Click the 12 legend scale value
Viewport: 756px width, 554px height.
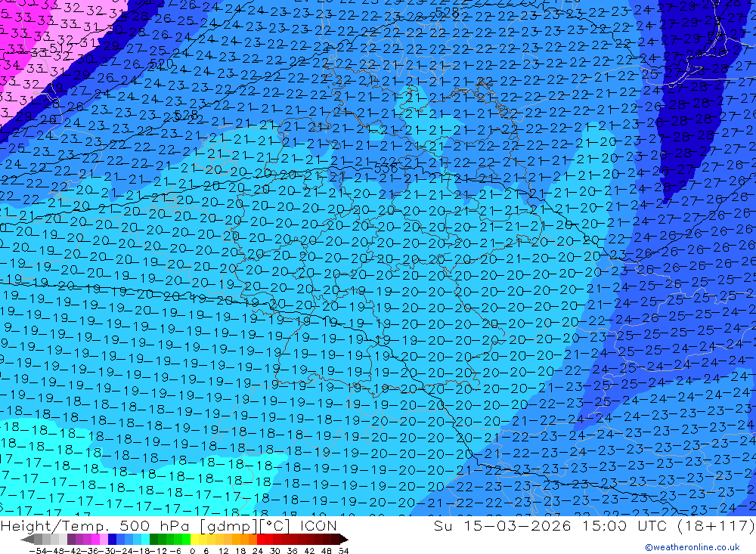(x=224, y=551)
